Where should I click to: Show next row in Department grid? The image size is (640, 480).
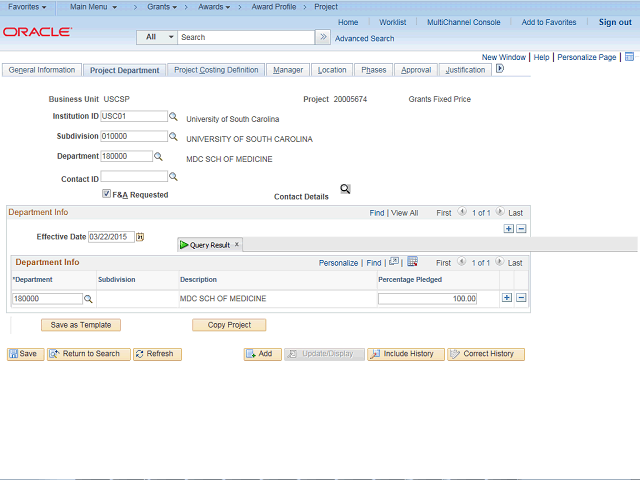pos(499,262)
